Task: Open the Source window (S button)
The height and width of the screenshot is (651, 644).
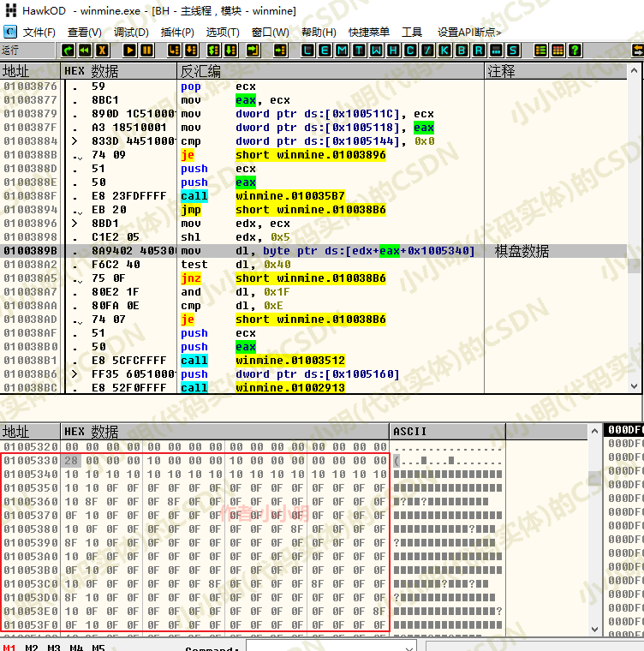Action: (513, 51)
